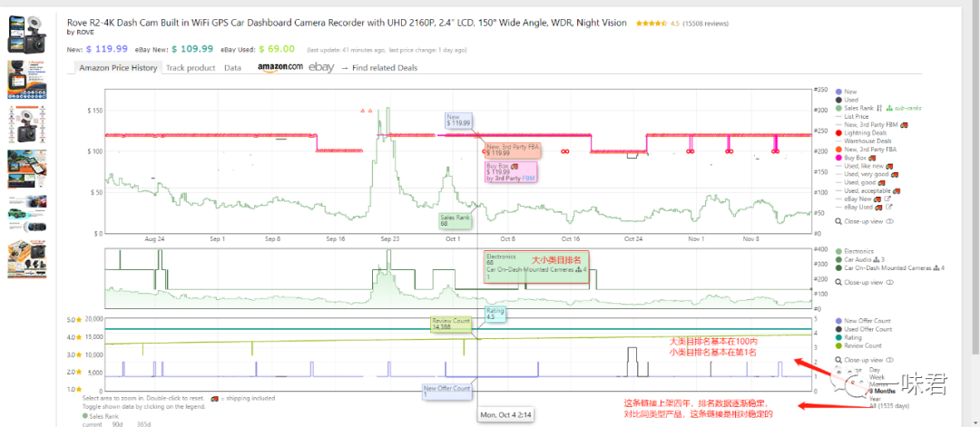Toggle the Used Offer Count series
Image resolution: width=980 pixels, height=427 pixels.
(865, 329)
